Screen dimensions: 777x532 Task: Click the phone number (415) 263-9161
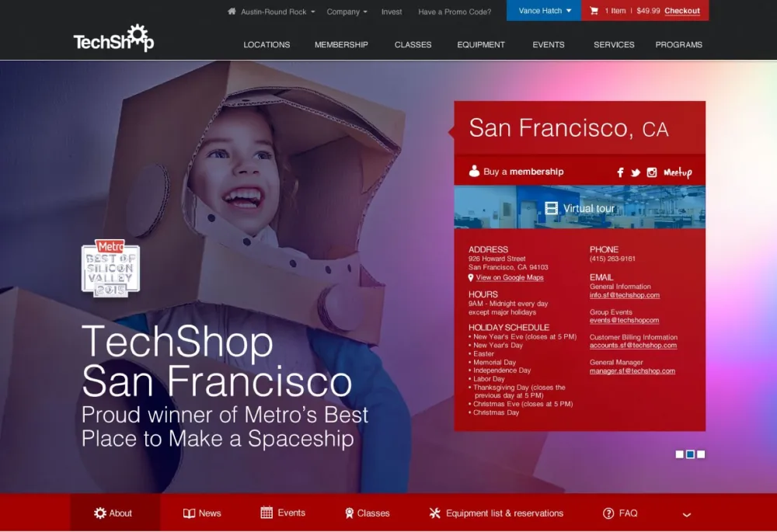tap(612, 259)
